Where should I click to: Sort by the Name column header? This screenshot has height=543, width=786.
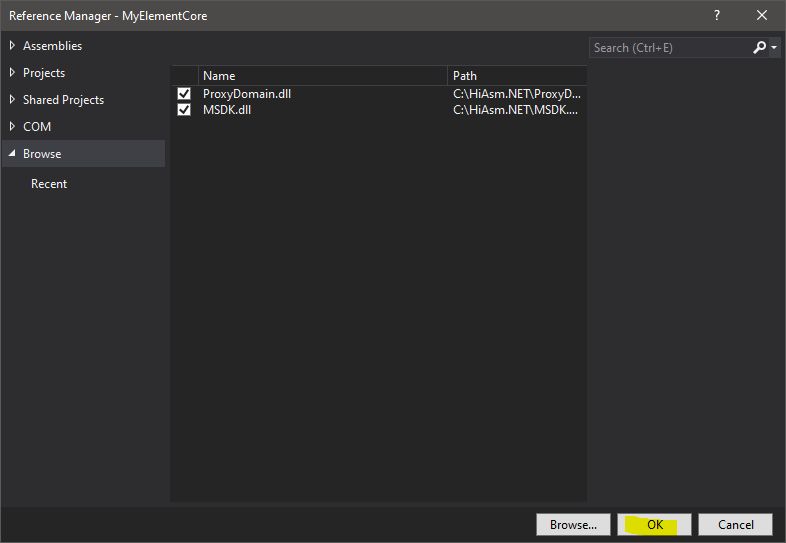point(322,75)
